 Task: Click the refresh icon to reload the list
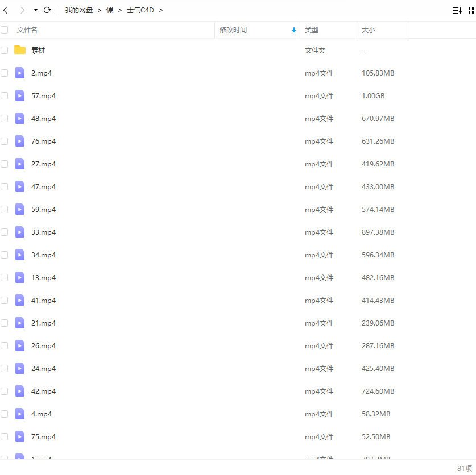[48, 10]
